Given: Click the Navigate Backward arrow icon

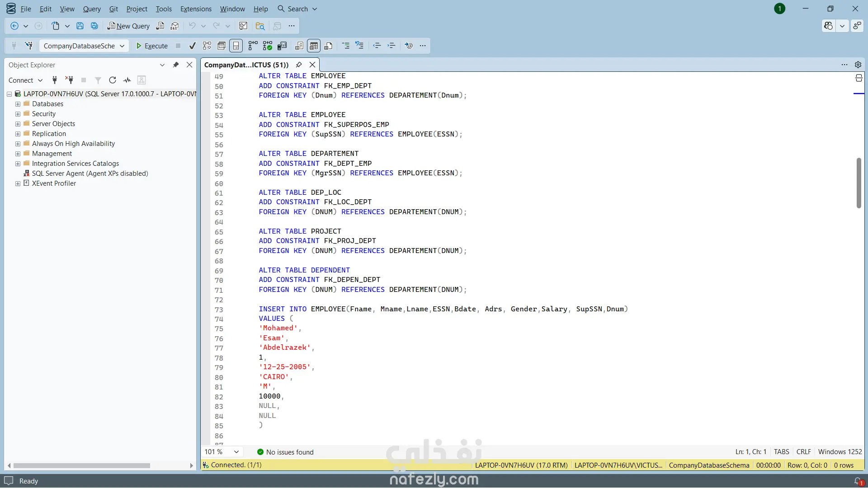Looking at the screenshot, I should [14, 26].
